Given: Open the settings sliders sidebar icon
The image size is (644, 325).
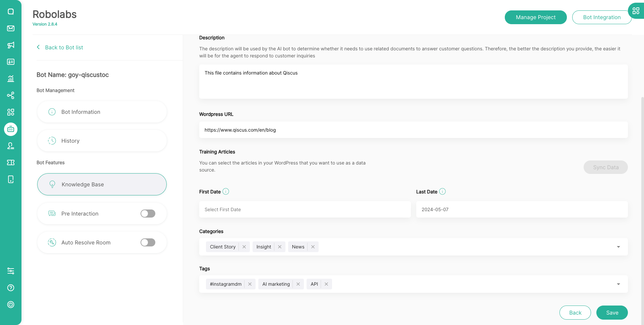Looking at the screenshot, I should (11, 271).
